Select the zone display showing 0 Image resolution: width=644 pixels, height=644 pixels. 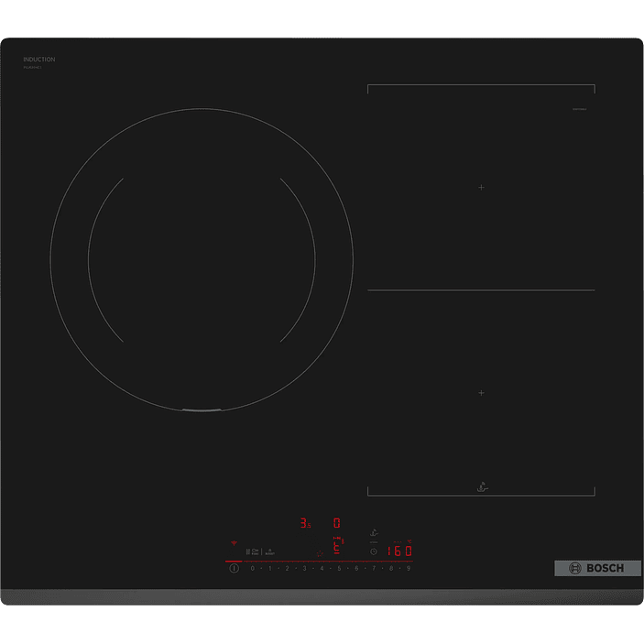coord(336,522)
